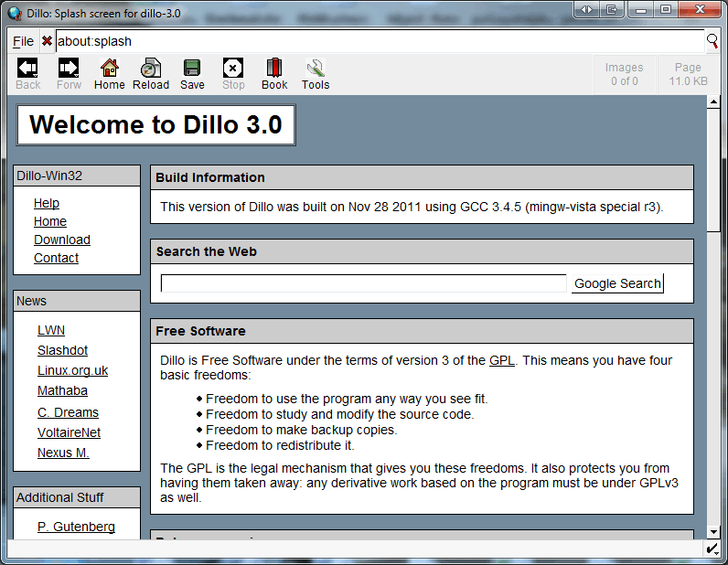Open the Home link in Dillo-Win32 box

(50, 221)
